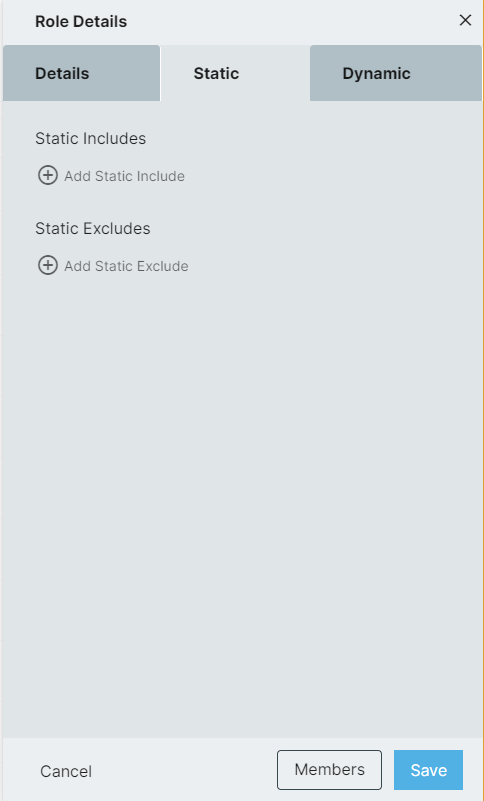This screenshot has width=484, height=801.
Task: Switch to the Details tab
Action: (81, 73)
